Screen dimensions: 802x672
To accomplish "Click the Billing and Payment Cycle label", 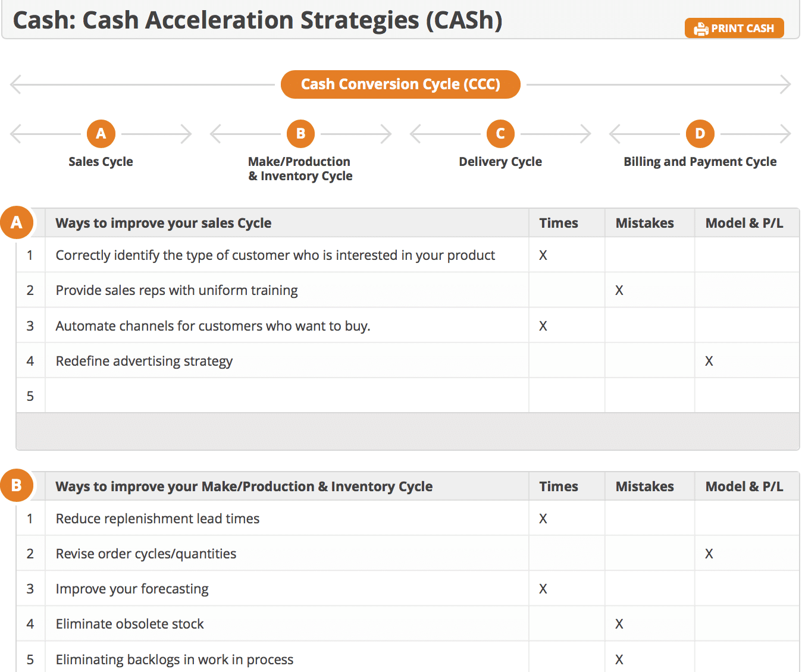I will click(700, 162).
